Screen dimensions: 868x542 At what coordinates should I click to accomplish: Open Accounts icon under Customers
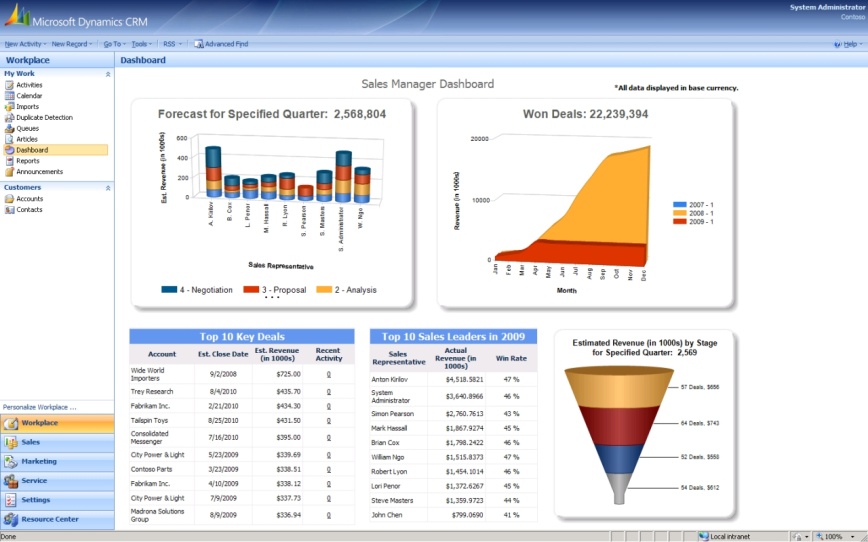pyautogui.click(x=9, y=199)
